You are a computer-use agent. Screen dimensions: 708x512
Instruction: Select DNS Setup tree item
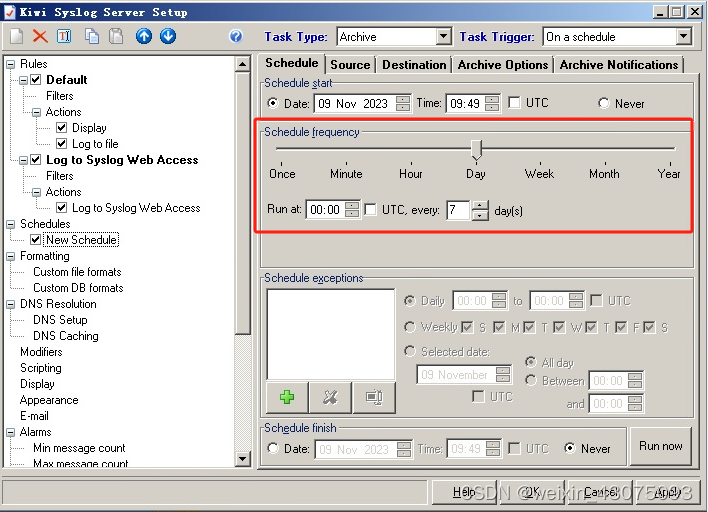[60, 320]
